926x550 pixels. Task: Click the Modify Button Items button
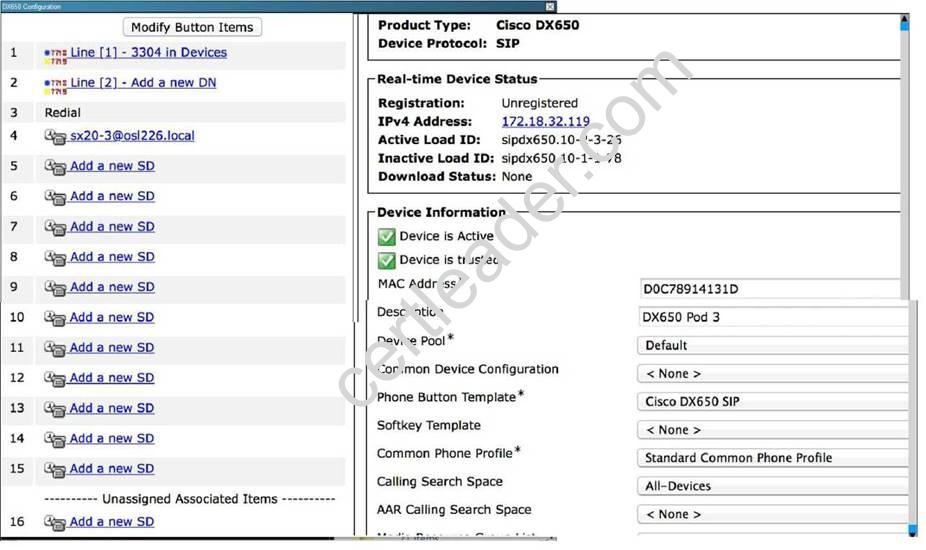click(193, 27)
